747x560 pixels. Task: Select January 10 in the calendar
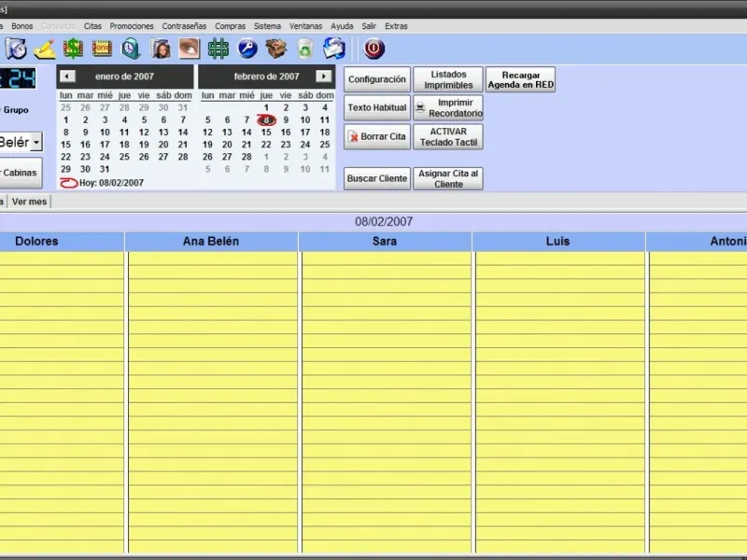[105, 133]
